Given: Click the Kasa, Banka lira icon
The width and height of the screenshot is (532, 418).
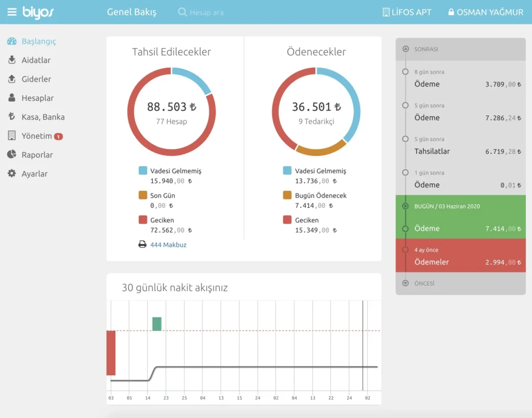Looking at the screenshot, I should pyautogui.click(x=12, y=117).
